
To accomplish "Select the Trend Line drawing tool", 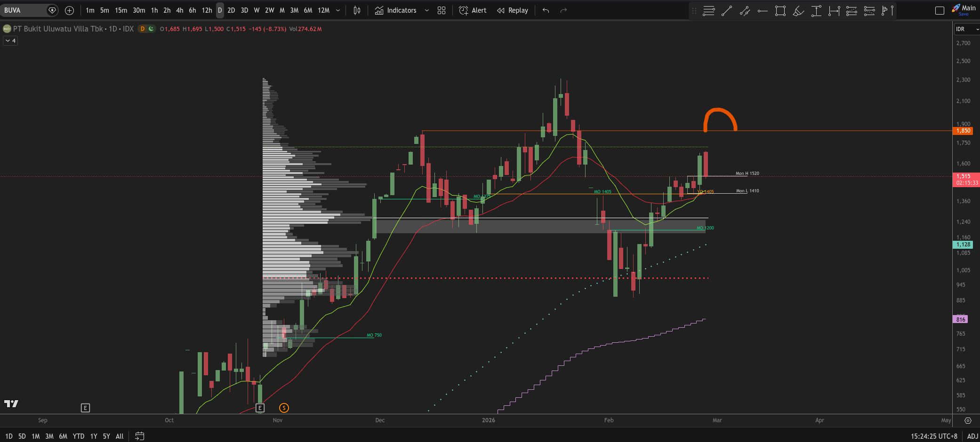I will click(x=727, y=11).
